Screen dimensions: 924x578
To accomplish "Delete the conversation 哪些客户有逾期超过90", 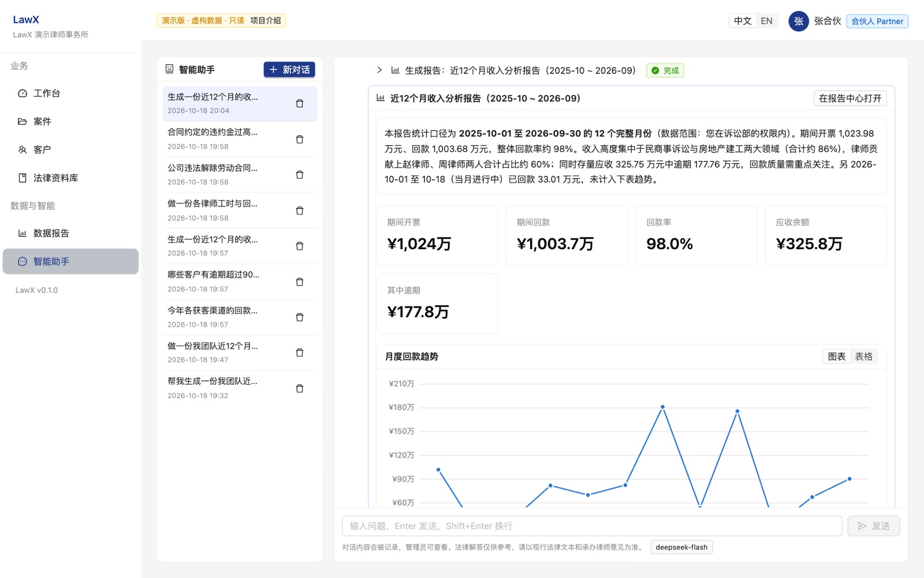I will (300, 282).
